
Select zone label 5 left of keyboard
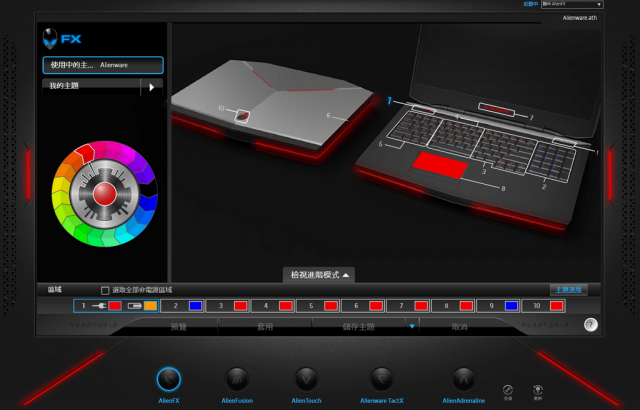[380, 144]
